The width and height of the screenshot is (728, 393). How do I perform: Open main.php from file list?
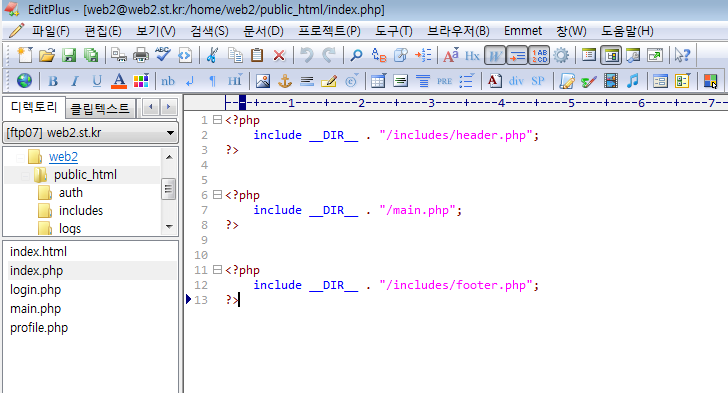[35, 309]
